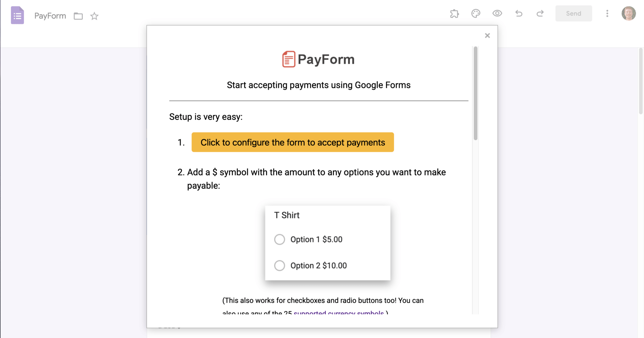Click the Google Forms purple icon
Image resolution: width=644 pixels, height=338 pixels.
pyautogui.click(x=17, y=15)
